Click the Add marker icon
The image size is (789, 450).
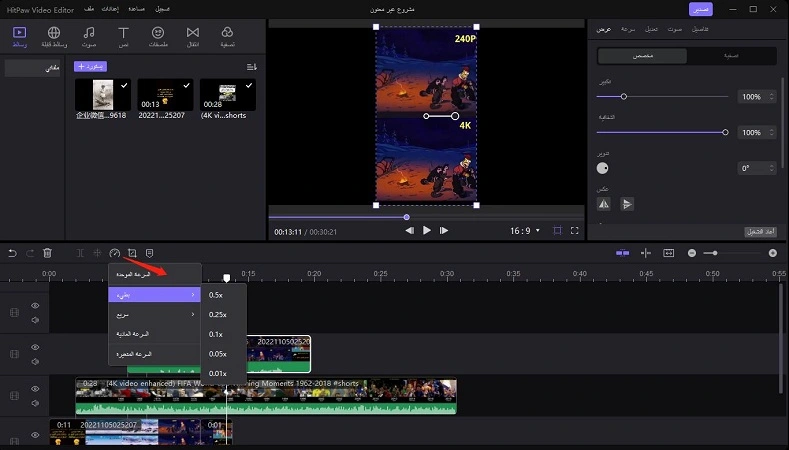click(x=149, y=253)
